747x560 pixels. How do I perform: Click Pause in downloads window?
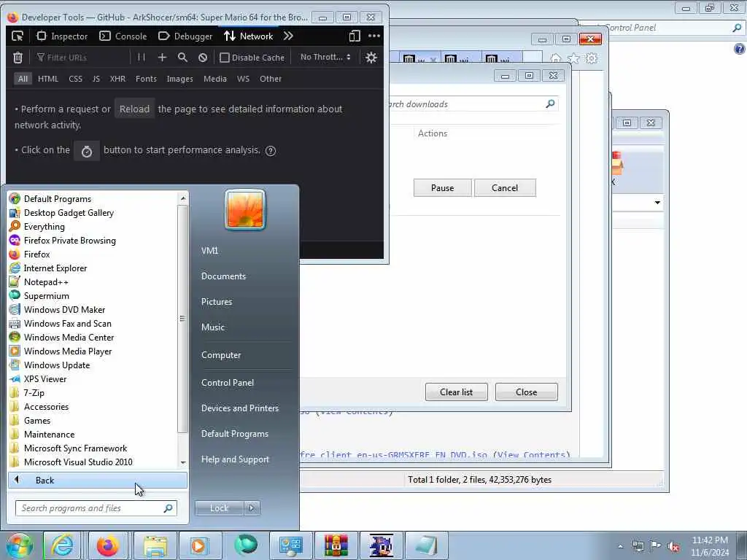coord(443,188)
